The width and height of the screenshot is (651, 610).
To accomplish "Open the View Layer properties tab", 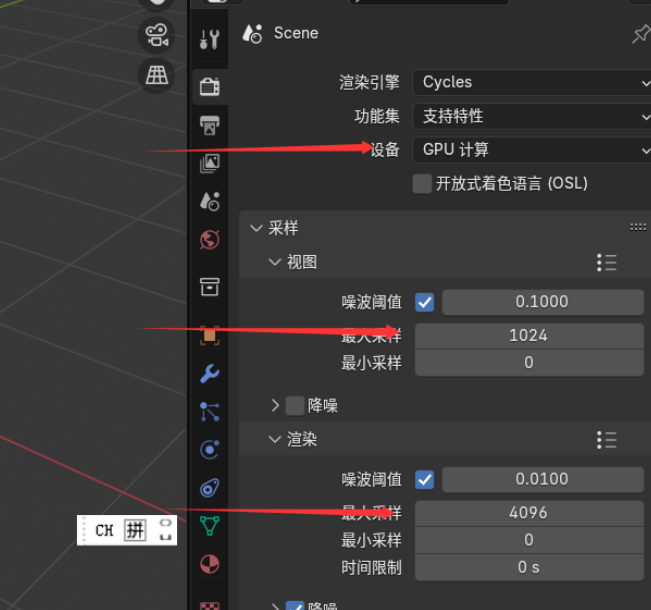I will pyautogui.click(x=210, y=163).
